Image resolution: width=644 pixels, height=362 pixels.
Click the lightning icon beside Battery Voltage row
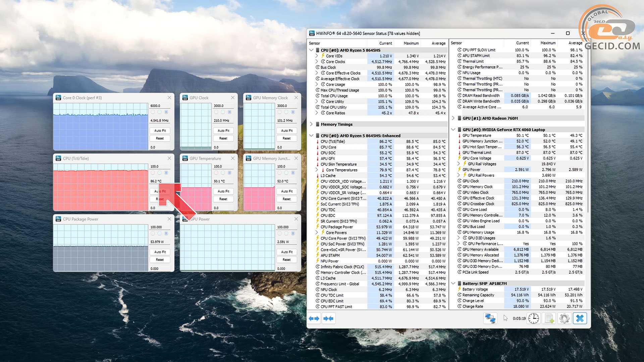459,289
